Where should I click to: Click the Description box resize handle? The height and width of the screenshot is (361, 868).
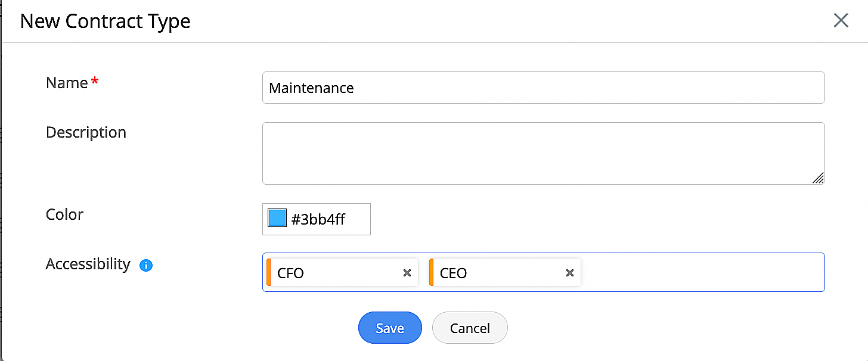click(818, 178)
